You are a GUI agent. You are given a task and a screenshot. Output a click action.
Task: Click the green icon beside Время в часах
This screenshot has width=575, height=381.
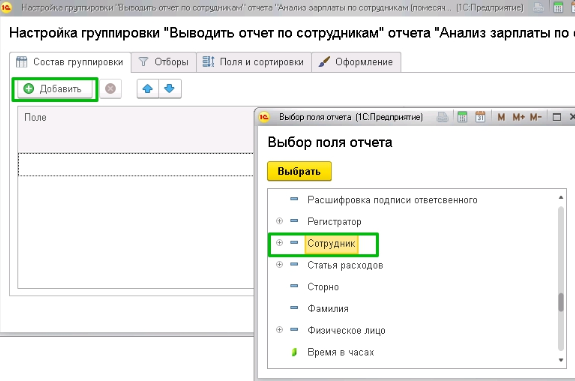294,352
